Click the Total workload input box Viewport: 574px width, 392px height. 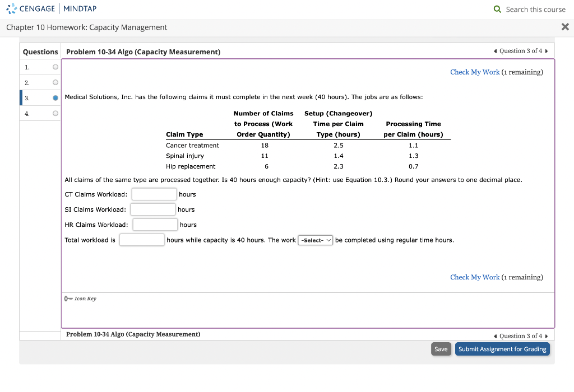coord(141,239)
